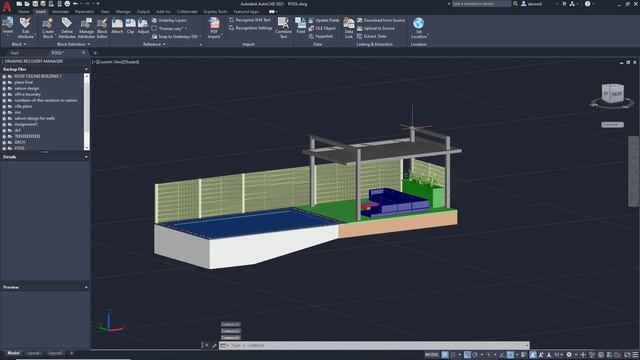640x360 pixels.
Task: Switch to Layout1 tab
Action: pos(33,353)
